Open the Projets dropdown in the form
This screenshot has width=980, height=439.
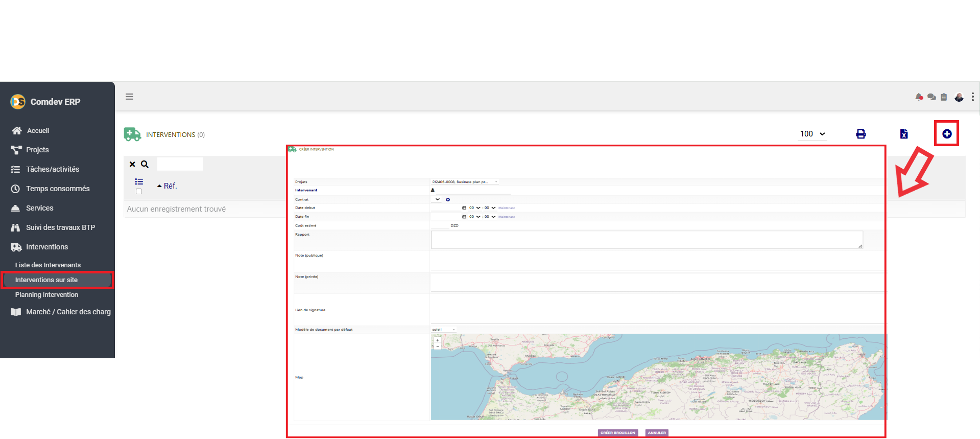465,182
